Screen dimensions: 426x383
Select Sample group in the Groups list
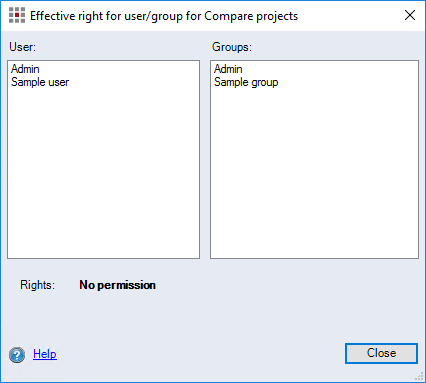[x=246, y=82]
